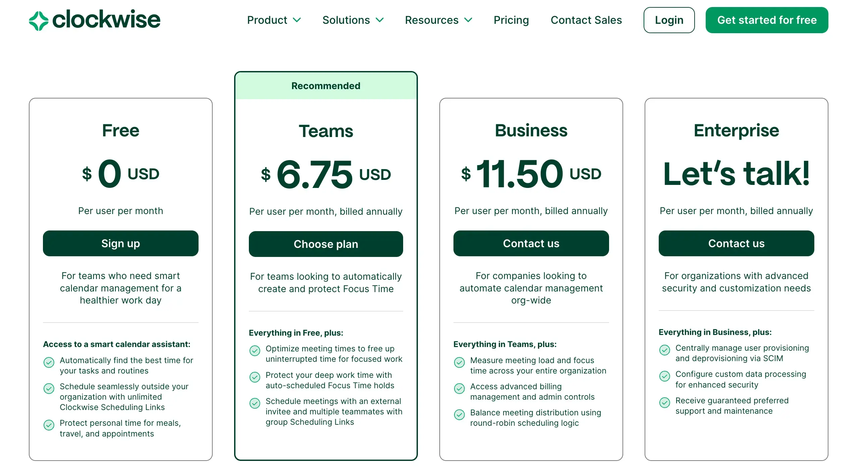Screen dimensions: 868x475
Task: Open the Contact Sales menu item
Action: 586,20
